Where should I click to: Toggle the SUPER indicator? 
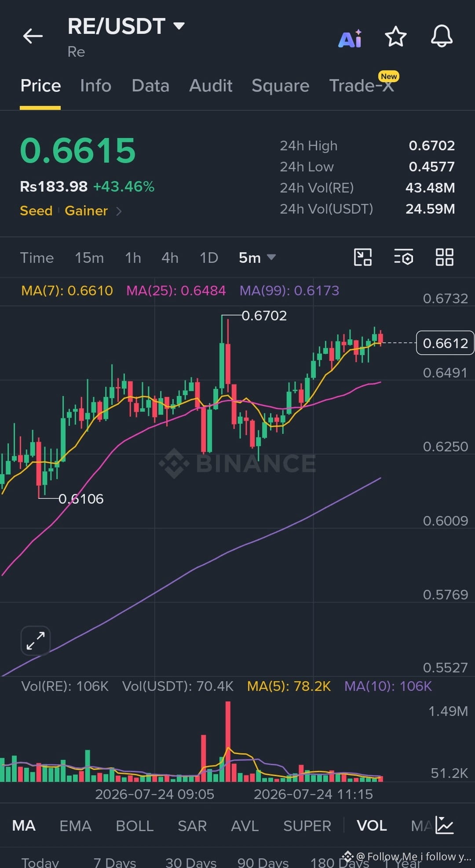pos(307,825)
